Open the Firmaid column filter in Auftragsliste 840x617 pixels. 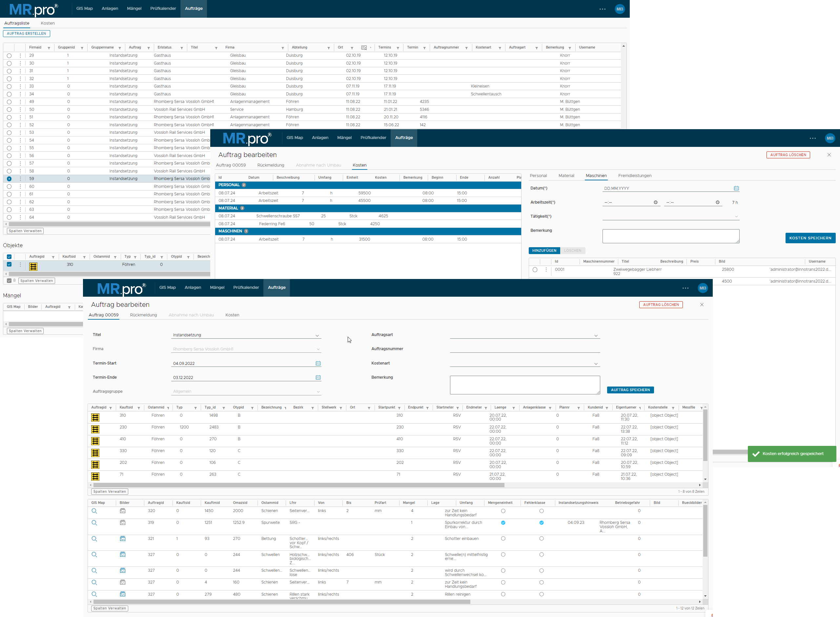[49, 48]
